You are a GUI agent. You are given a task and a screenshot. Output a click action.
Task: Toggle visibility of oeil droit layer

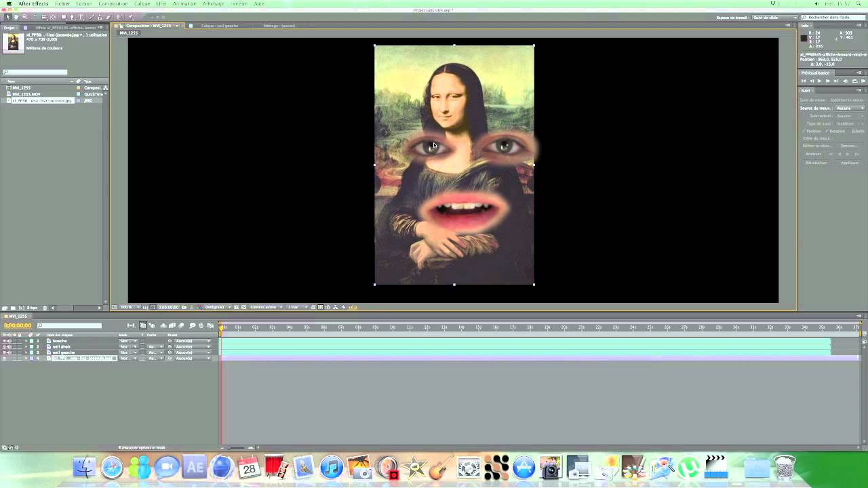4,346
